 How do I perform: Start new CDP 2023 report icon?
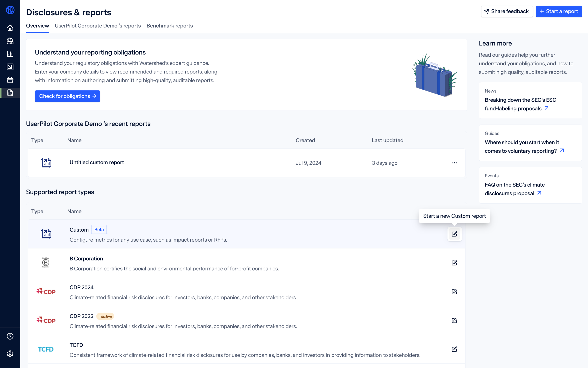(x=454, y=320)
